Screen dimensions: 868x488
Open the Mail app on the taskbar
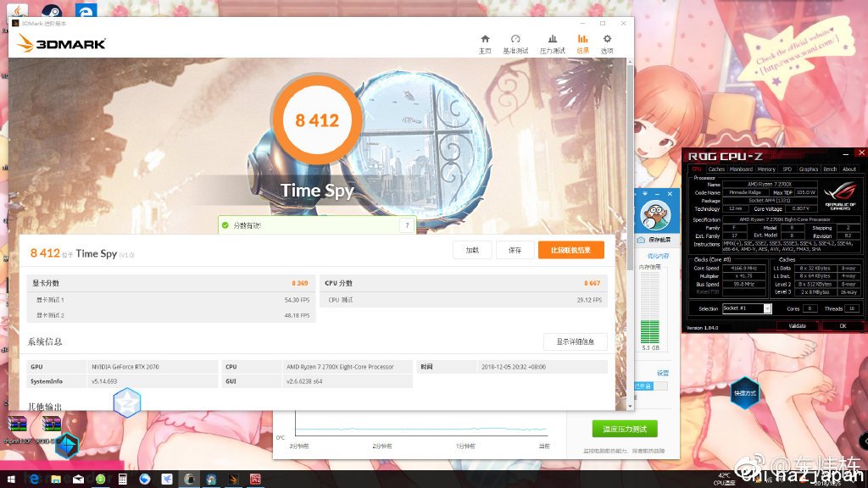pos(78,480)
